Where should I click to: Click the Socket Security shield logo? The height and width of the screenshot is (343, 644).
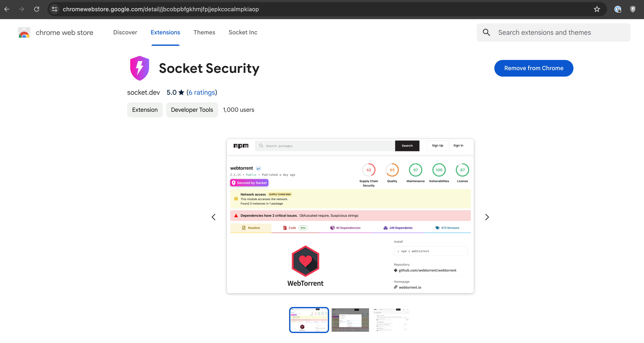139,68
